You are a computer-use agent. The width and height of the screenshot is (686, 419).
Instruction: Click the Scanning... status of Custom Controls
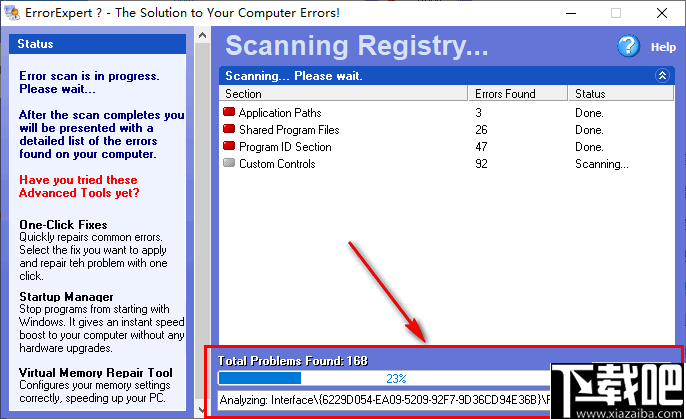coord(602,164)
